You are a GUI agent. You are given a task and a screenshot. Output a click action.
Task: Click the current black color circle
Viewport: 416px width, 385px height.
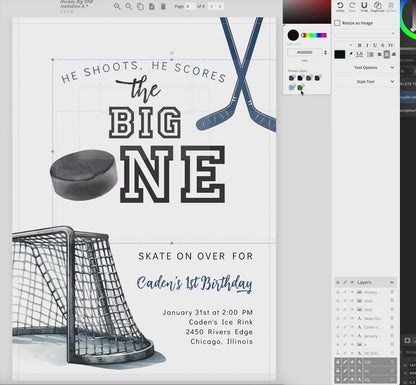pyautogui.click(x=293, y=35)
